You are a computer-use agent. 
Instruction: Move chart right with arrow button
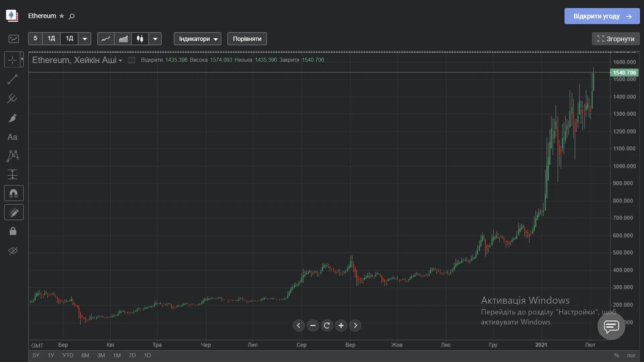(355, 325)
